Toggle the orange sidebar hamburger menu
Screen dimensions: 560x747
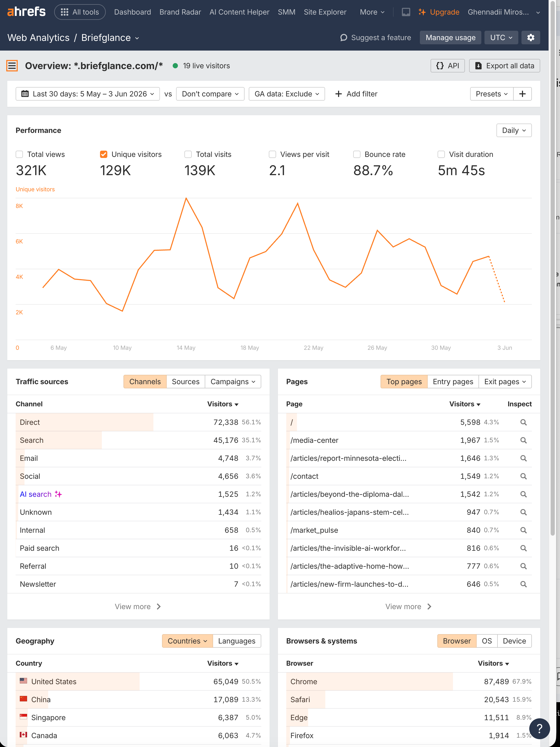[x=12, y=65]
